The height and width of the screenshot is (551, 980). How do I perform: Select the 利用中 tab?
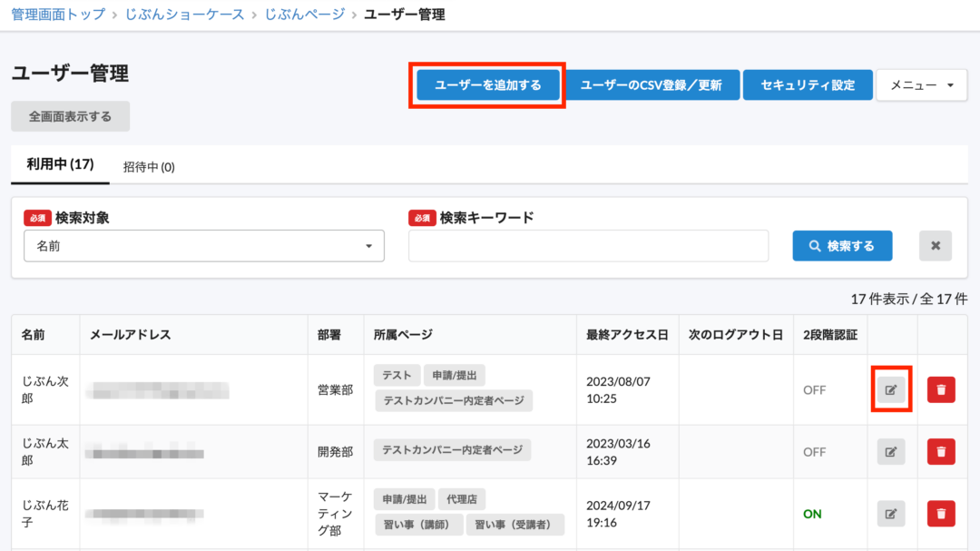pos(60,166)
